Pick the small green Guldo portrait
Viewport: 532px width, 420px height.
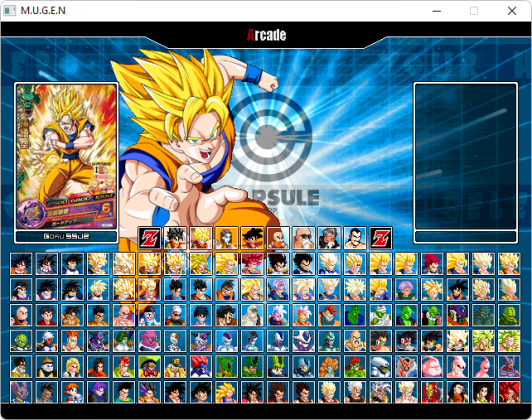coord(21,341)
